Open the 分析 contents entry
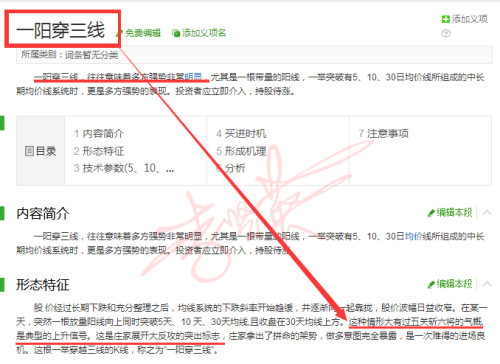This screenshot has height=364, width=500. click(x=231, y=168)
